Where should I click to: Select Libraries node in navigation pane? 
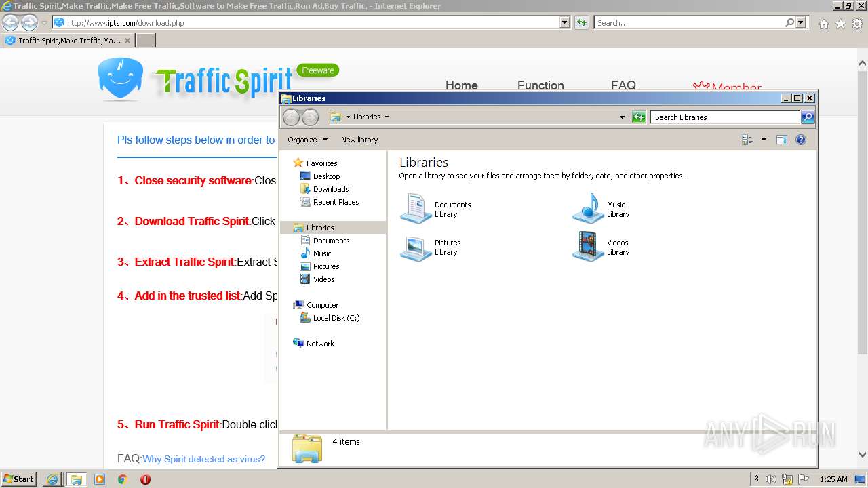[319, 228]
